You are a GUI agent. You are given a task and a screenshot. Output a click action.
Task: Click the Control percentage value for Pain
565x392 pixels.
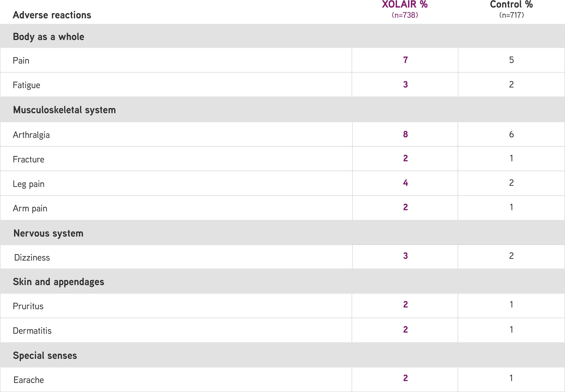coord(511,60)
